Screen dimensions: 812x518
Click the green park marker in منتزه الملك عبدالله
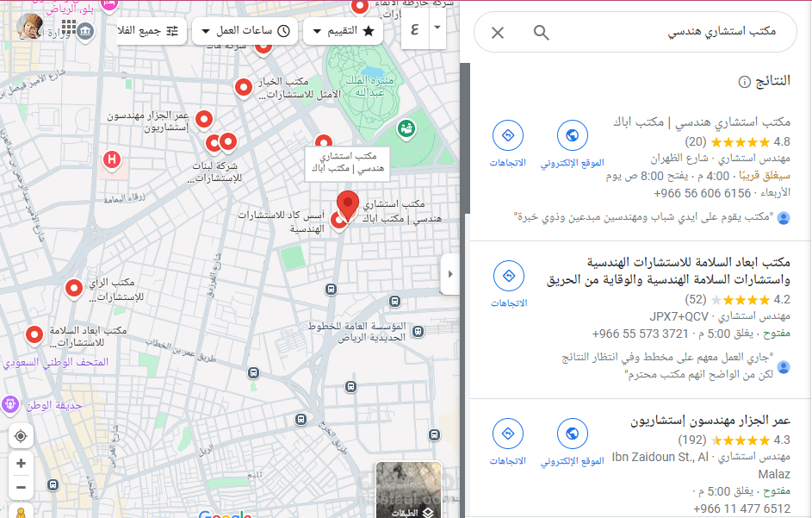click(x=406, y=128)
